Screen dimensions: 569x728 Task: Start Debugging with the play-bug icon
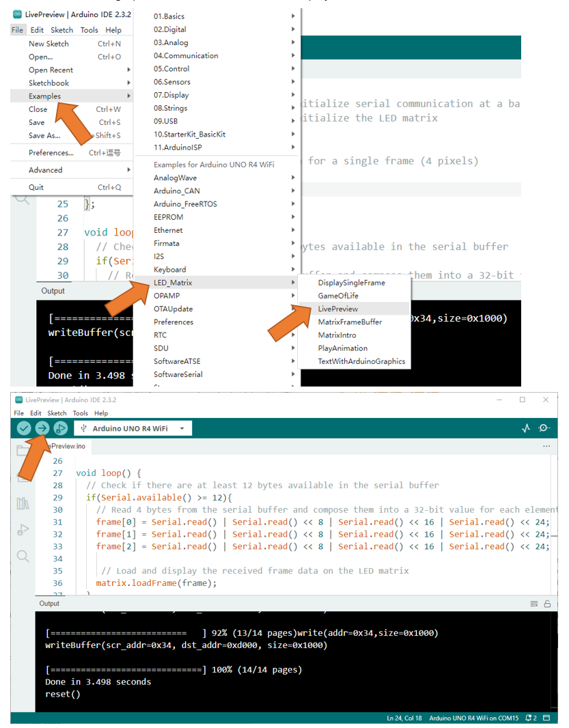(60, 428)
